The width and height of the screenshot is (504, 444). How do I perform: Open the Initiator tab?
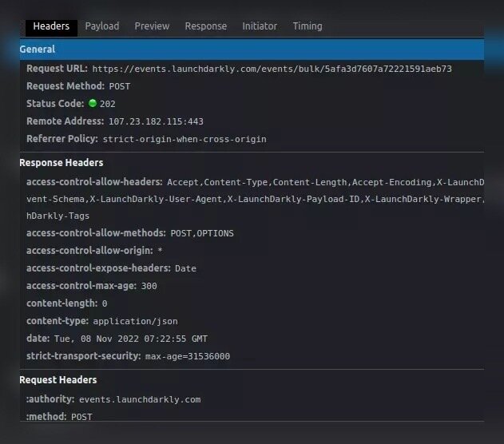[x=260, y=26]
